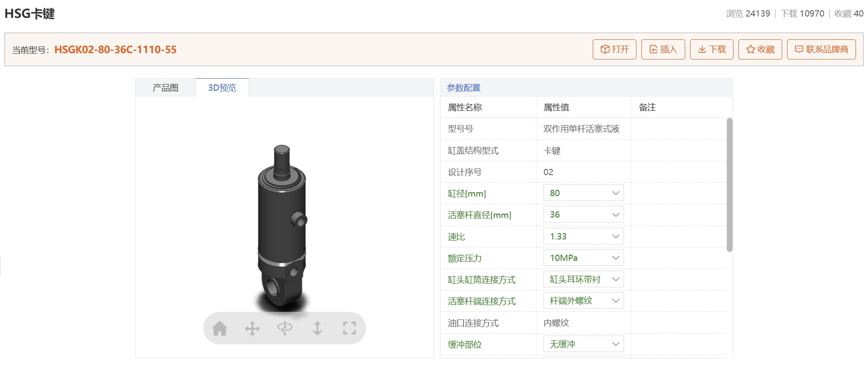Click the 备注 column header

tap(647, 107)
